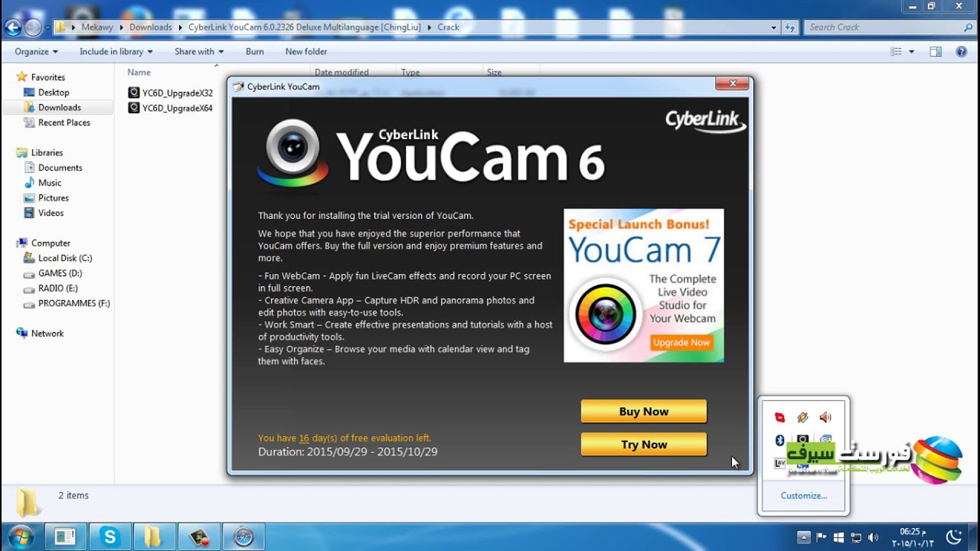Click the red speaker tray icon
The height and width of the screenshot is (551, 980).
click(x=825, y=417)
